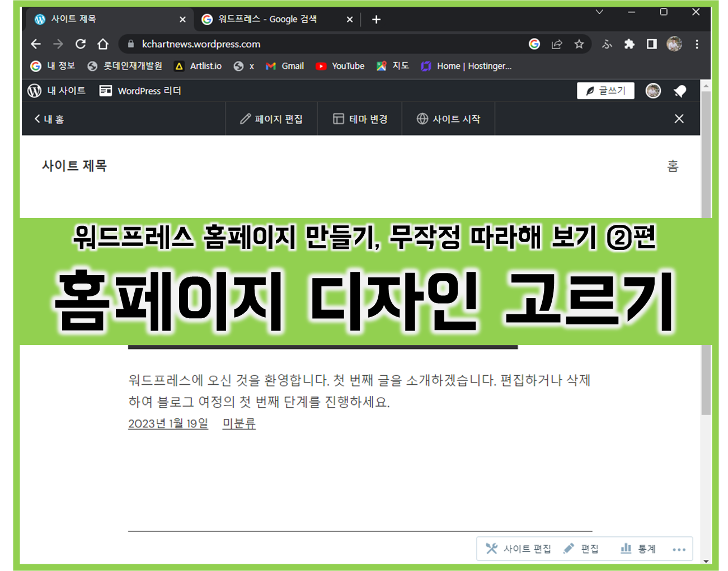This screenshot has width=728, height=571.
Task: Click the scrollbar up arrow
Action: point(706,86)
